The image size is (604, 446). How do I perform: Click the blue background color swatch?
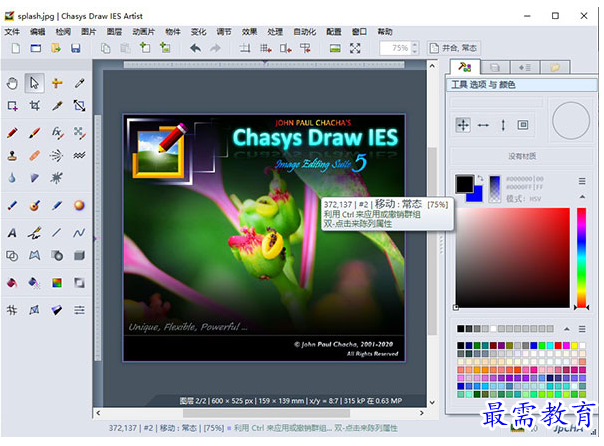coord(477,195)
